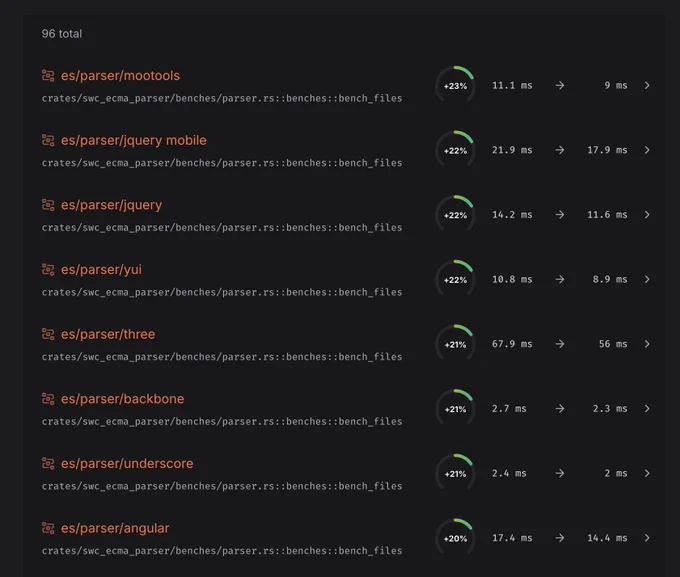Click the +20% gauge on the angular row
Image resolution: width=680 pixels, height=577 pixels.
click(x=455, y=537)
